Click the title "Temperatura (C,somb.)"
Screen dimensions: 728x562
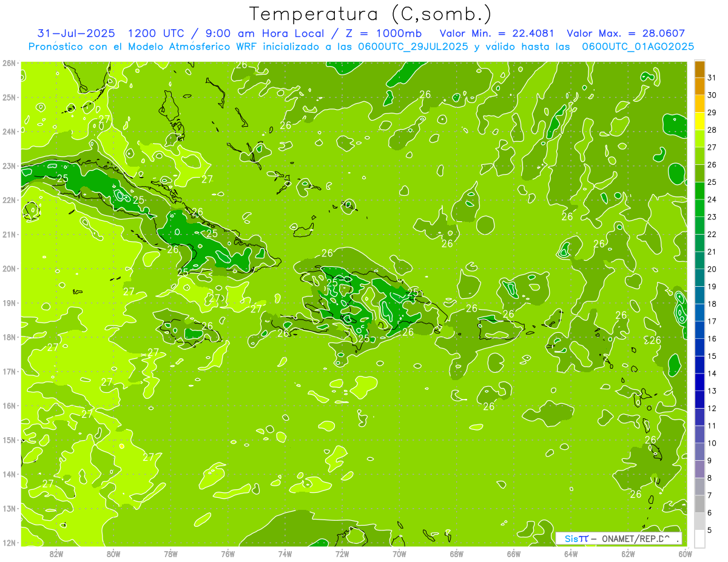point(371,14)
